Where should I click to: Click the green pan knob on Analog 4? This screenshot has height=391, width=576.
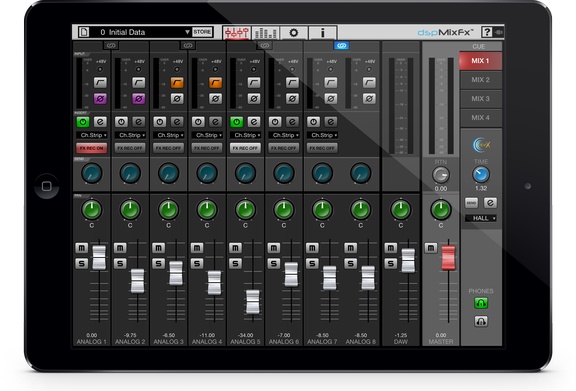(x=207, y=210)
